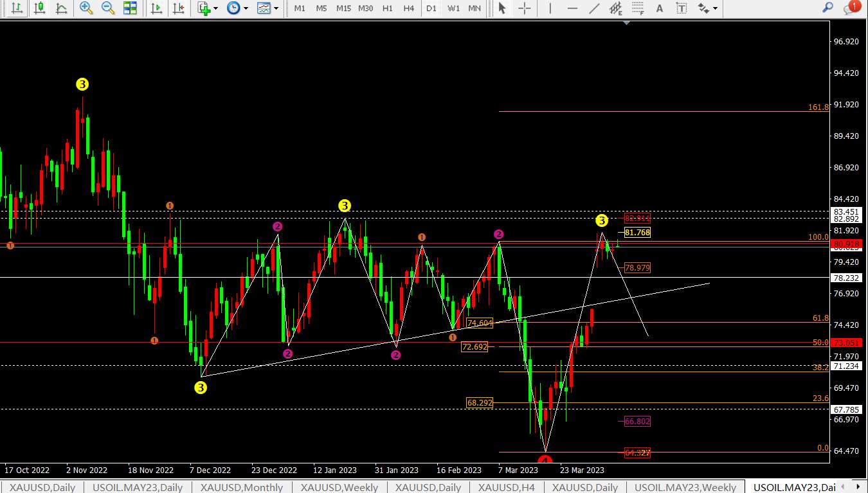Open the inactive USOIL.MAY23,Daily chart tab

click(138, 487)
